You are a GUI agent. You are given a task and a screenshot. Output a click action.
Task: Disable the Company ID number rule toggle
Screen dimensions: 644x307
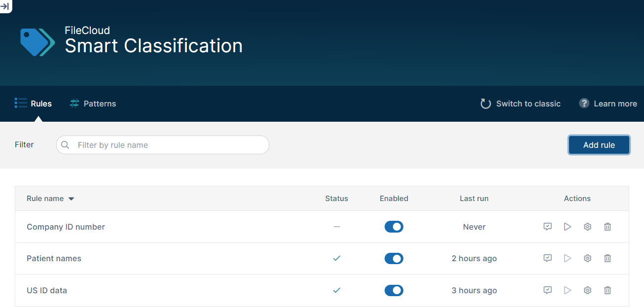pyautogui.click(x=394, y=227)
